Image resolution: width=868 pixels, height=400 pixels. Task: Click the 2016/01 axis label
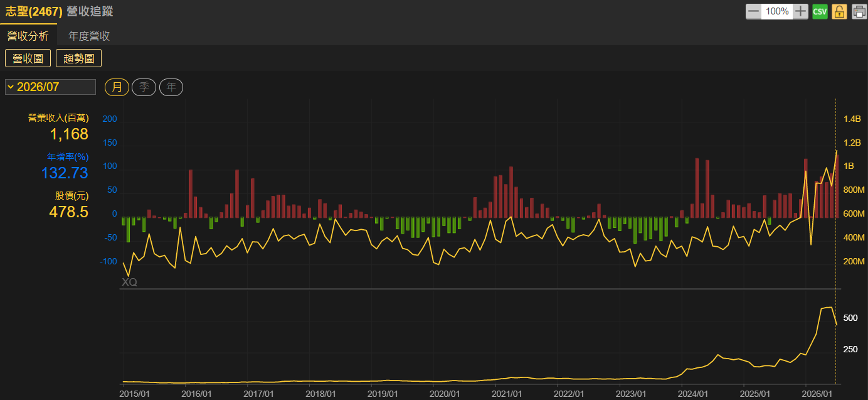click(x=198, y=393)
